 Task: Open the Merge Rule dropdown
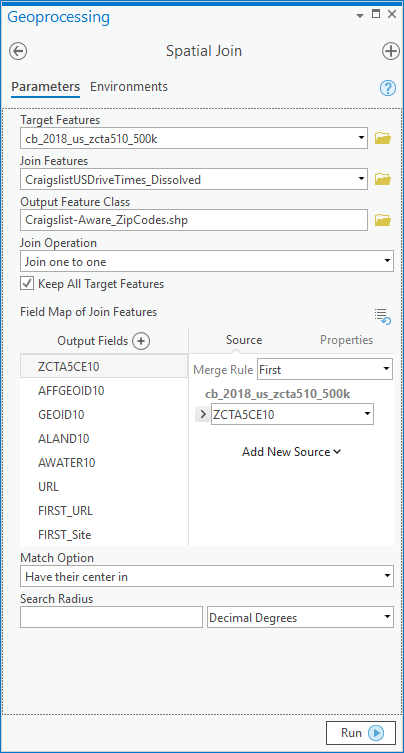click(325, 370)
